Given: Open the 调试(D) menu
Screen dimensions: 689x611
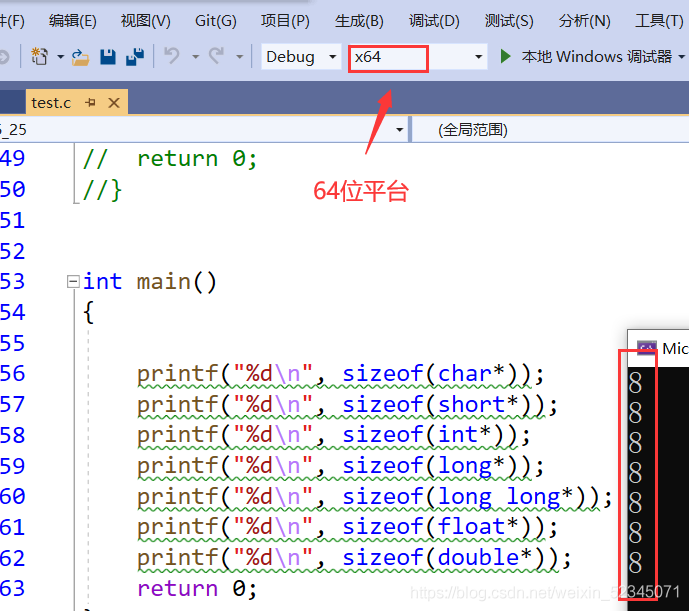Looking at the screenshot, I should tap(434, 21).
